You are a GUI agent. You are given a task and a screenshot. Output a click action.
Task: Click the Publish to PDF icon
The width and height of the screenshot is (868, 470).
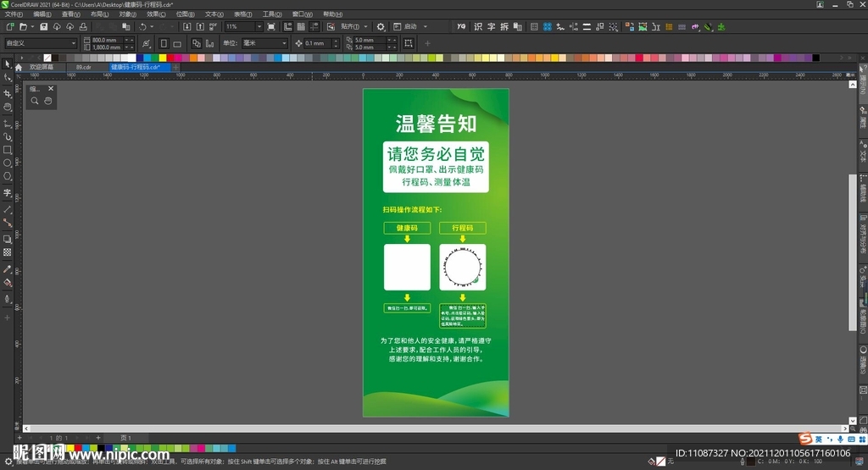click(213, 26)
